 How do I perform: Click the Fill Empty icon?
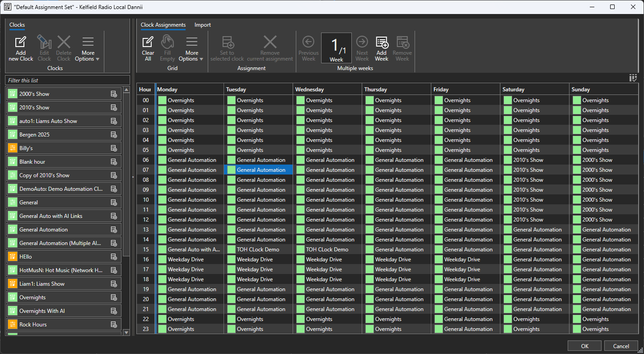coord(168,42)
